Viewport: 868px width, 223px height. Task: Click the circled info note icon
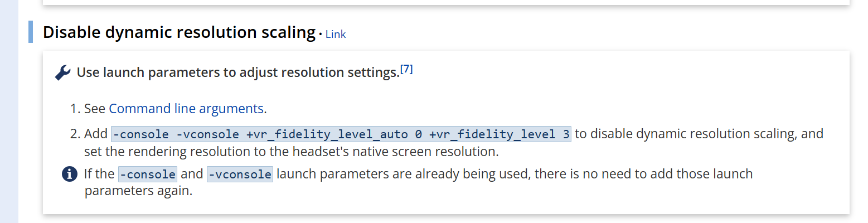tap(69, 174)
